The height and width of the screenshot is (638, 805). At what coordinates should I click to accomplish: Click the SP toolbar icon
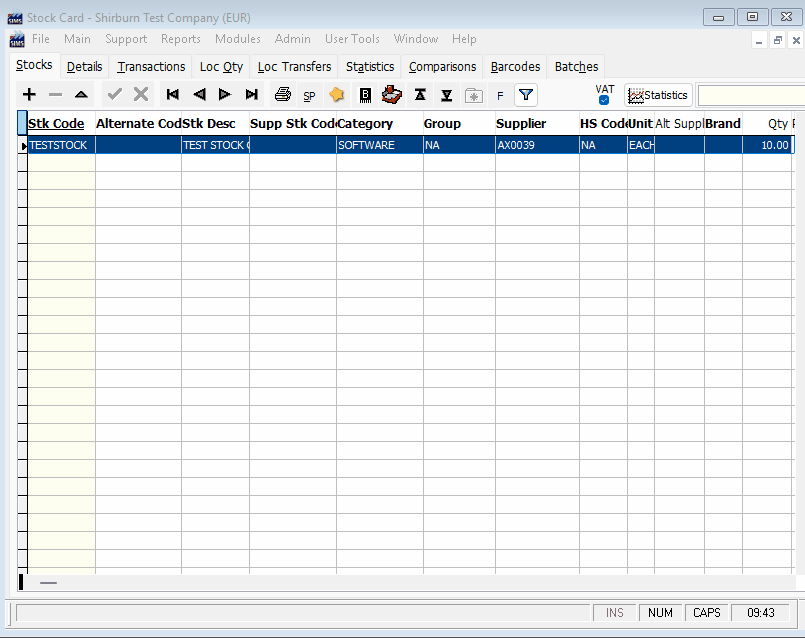coord(309,96)
